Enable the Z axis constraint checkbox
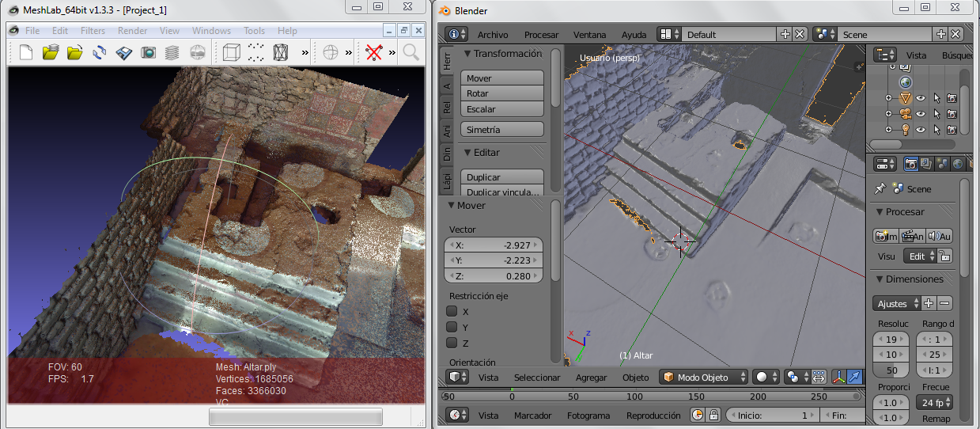 [x=452, y=344]
